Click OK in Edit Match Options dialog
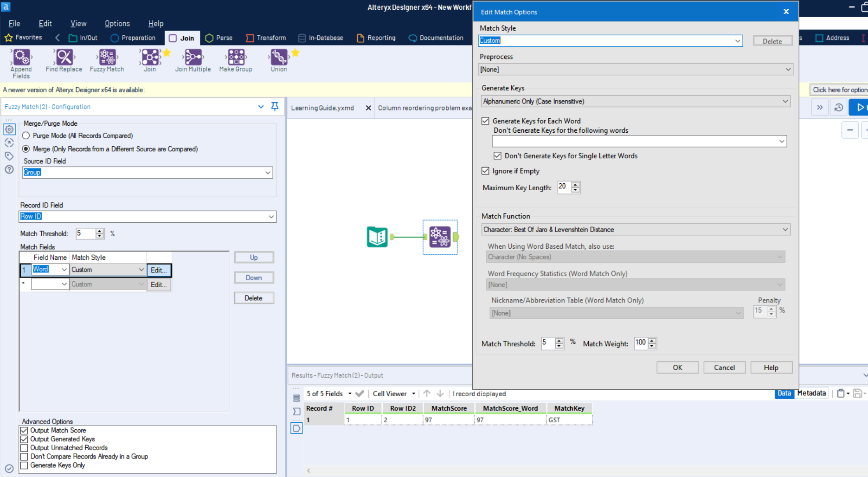Screen dimensions: 868x477 tap(677, 367)
